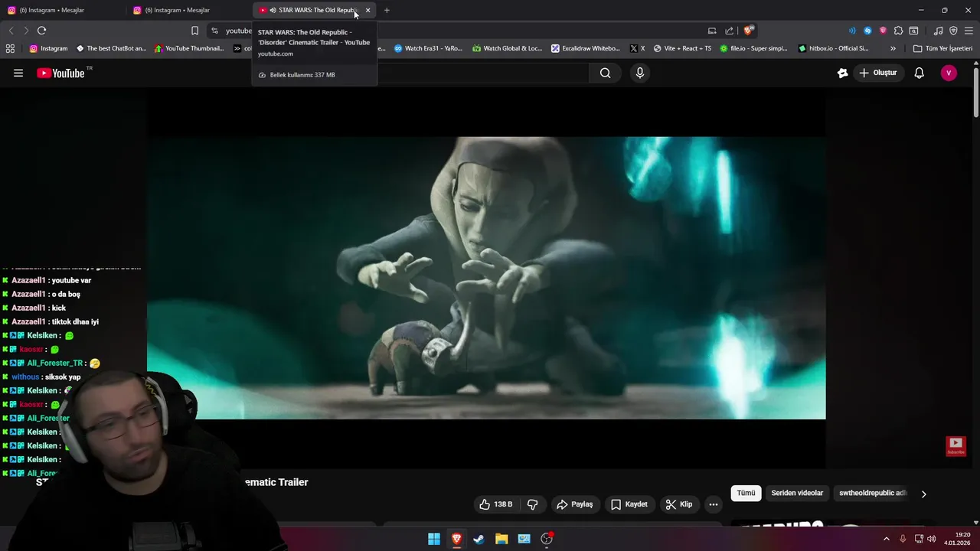
Task: Start voice search with microphone icon
Action: point(640,73)
